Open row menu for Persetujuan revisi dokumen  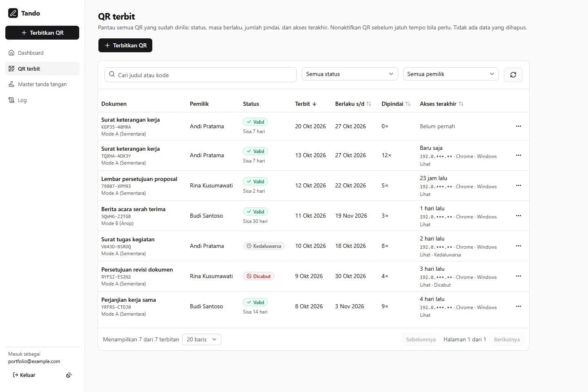(519, 276)
